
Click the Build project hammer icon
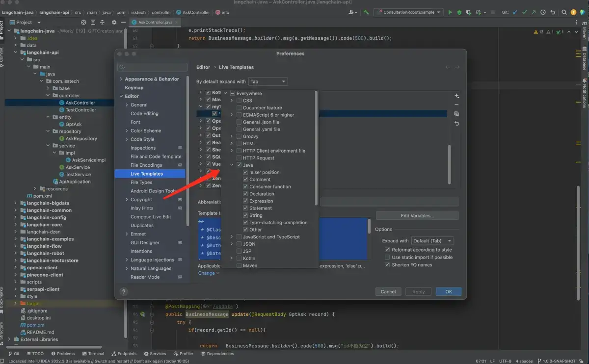[366, 12]
